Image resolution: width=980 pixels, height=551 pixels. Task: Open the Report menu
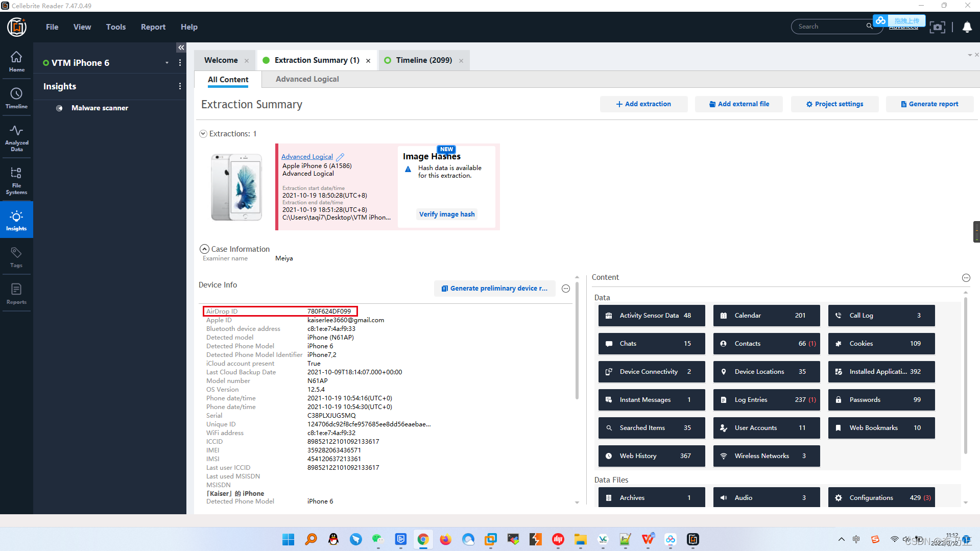coord(153,27)
